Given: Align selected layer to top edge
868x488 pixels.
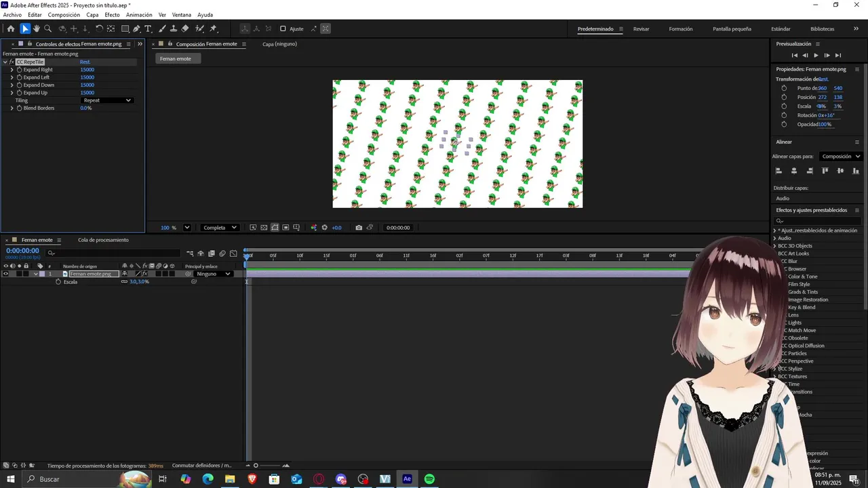Looking at the screenshot, I should [825, 171].
